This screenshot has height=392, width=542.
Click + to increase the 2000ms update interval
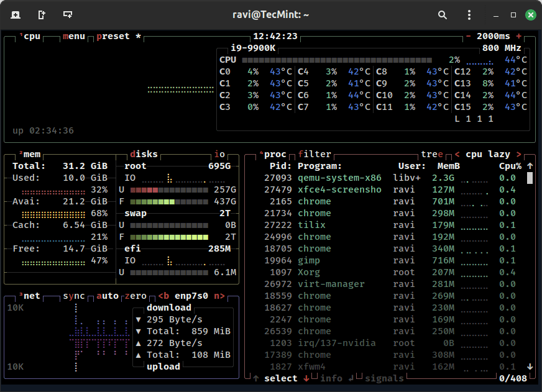point(520,36)
